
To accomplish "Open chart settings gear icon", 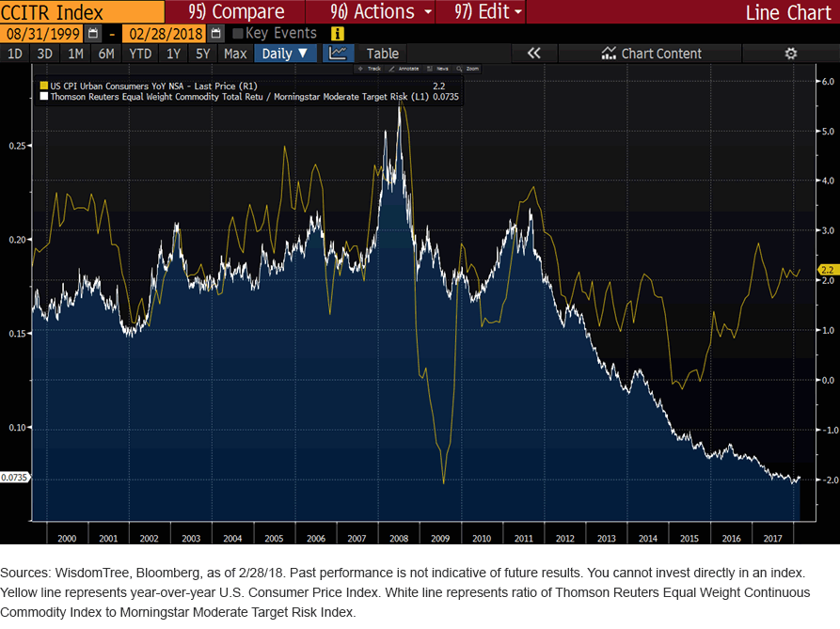I will 791,54.
